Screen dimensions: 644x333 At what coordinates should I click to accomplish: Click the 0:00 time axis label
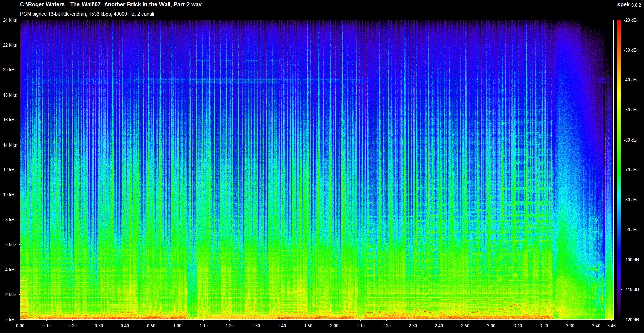point(20,326)
